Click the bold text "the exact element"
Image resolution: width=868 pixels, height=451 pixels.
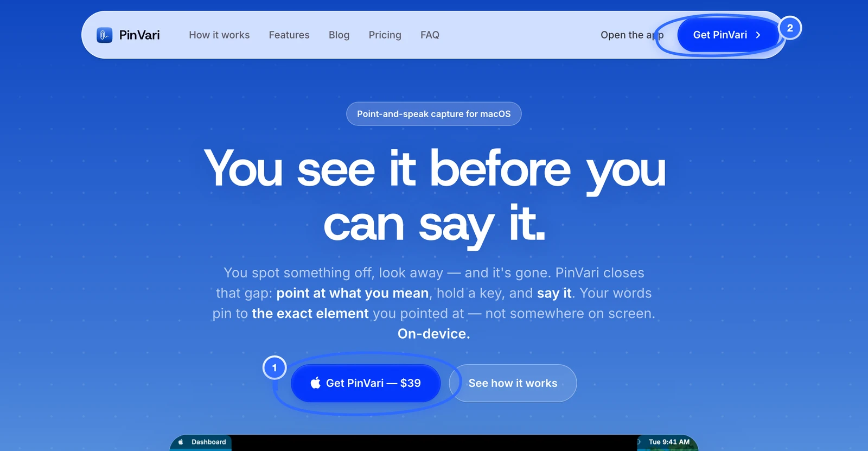[310, 313]
